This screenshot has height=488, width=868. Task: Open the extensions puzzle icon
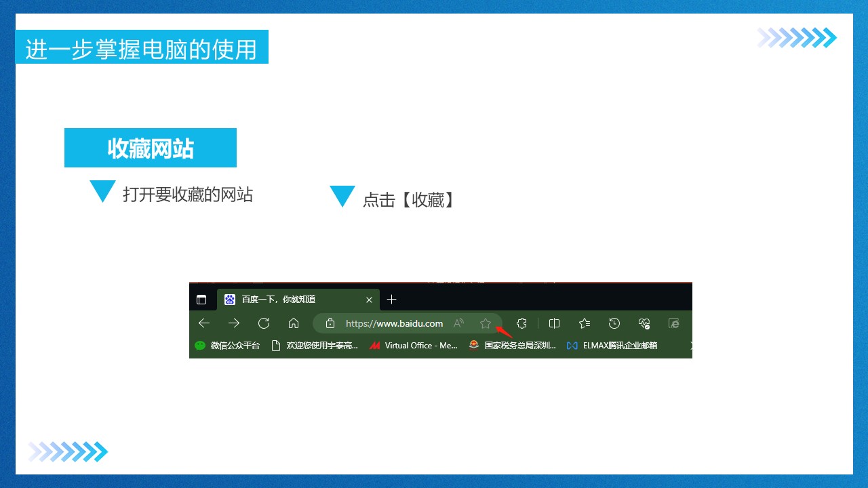click(x=521, y=323)
